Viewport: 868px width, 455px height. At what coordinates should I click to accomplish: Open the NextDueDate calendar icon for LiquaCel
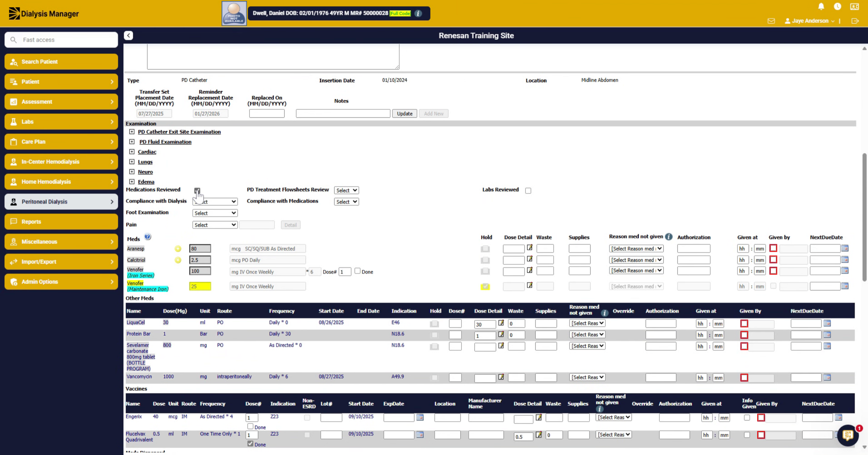coord(827,323)
